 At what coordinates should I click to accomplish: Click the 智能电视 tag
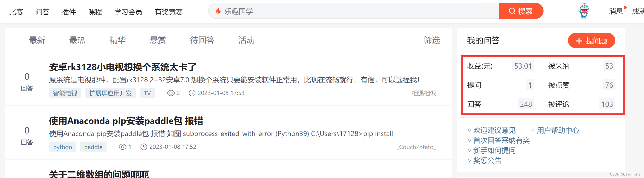pyautogui.click(x=65, y=93)
